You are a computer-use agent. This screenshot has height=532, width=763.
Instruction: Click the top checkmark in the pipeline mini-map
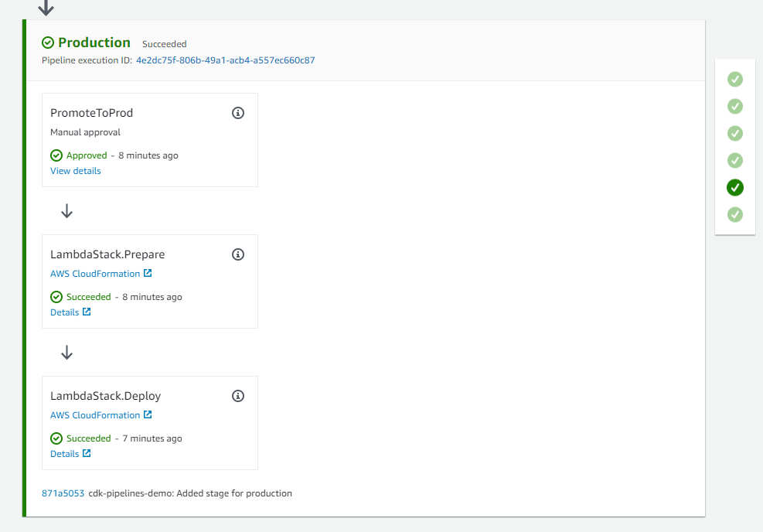(734, 79)
